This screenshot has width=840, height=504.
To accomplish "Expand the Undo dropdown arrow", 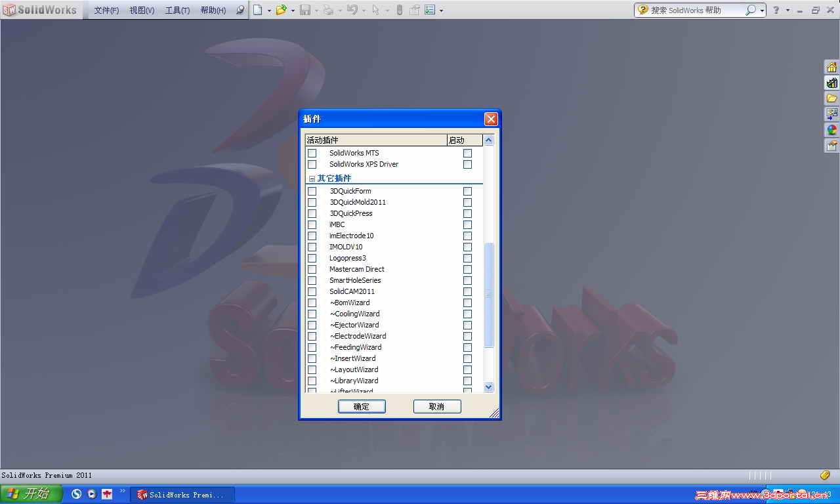I will pyautogui.click(x=364, y=10).
